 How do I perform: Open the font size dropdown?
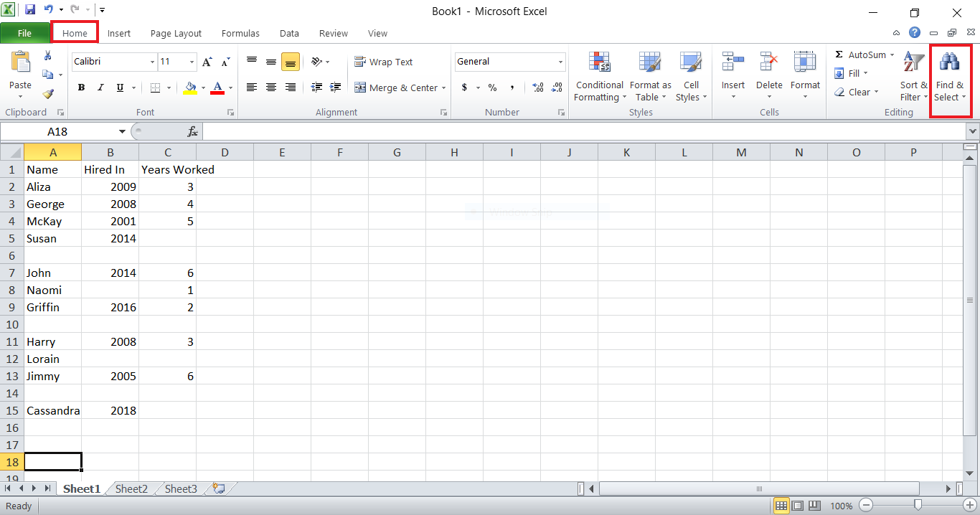(x=190, y=62)
